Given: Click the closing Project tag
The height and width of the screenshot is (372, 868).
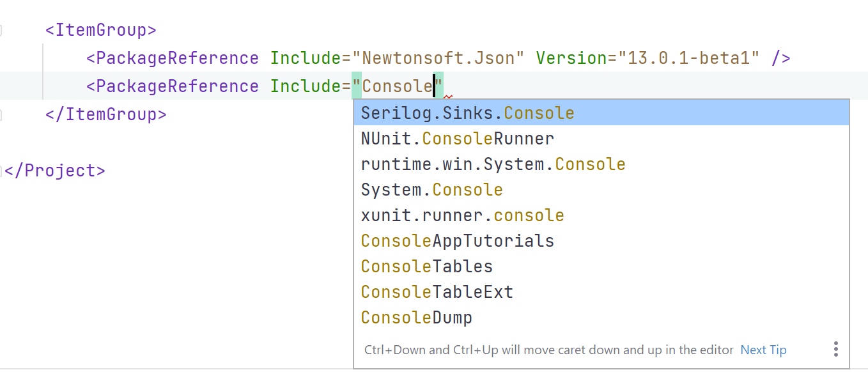Looking at the screenshot, I should click(x=54, y=170).
